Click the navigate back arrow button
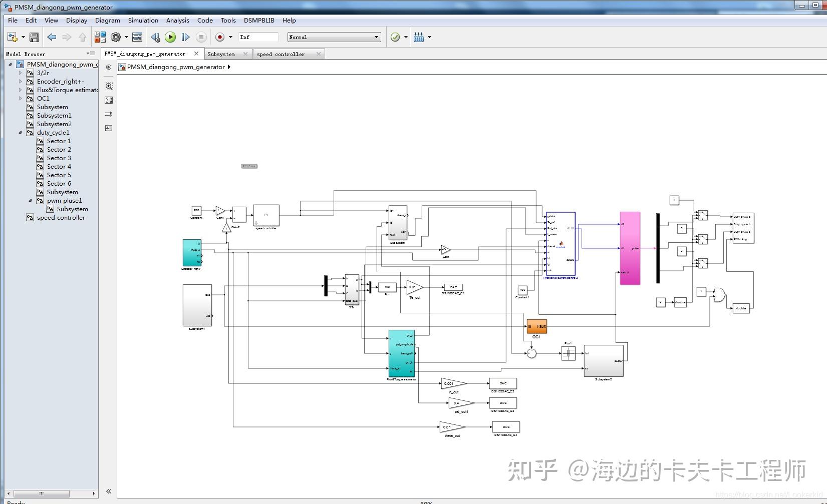Screen dimensions: 827x504 (51, 37)
